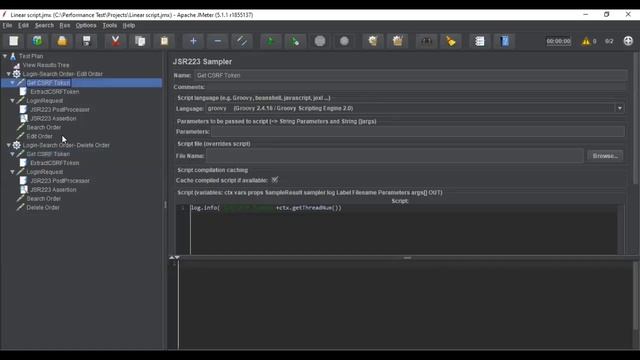640x360 pixels.
Task: Click the Parameters input field
Action: [x=418, y=131]
